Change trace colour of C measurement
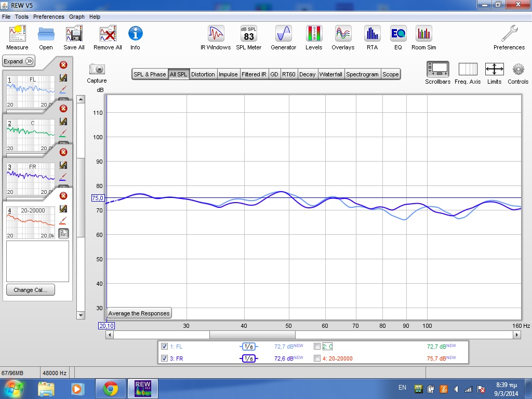 click(63, 134)
